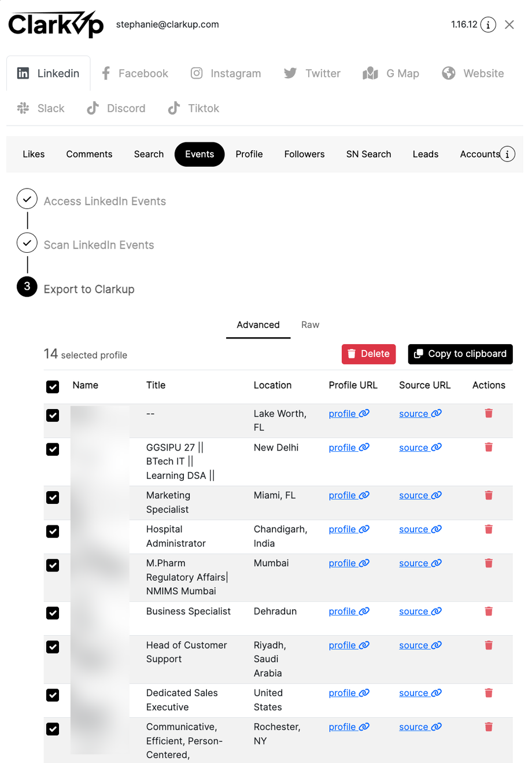Delete the Lake Worth, FL row with trash icon
Viewport: 532px width, 763px height.
tap(489, 413)
